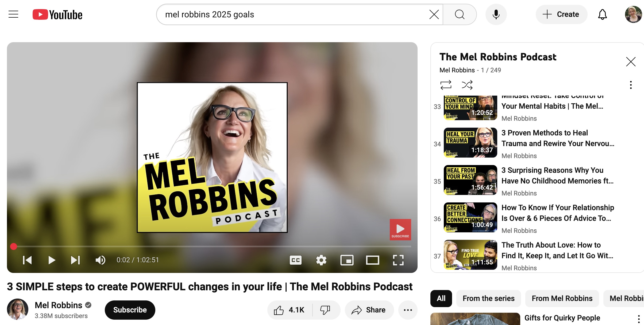Screen dimensions: 644x325
Task: Select the From the series chip
Action: click(488, 298)
